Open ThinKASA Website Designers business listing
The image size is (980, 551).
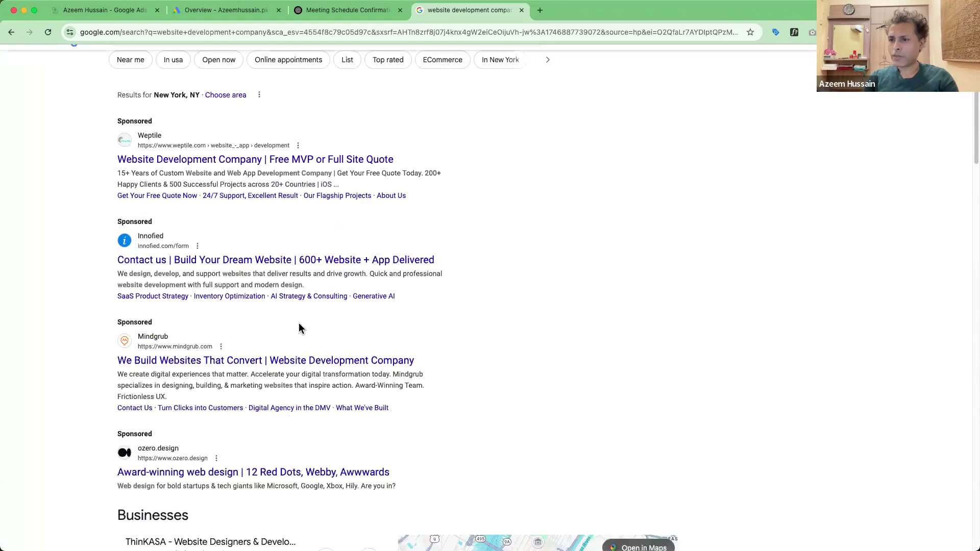pos(210,542)
